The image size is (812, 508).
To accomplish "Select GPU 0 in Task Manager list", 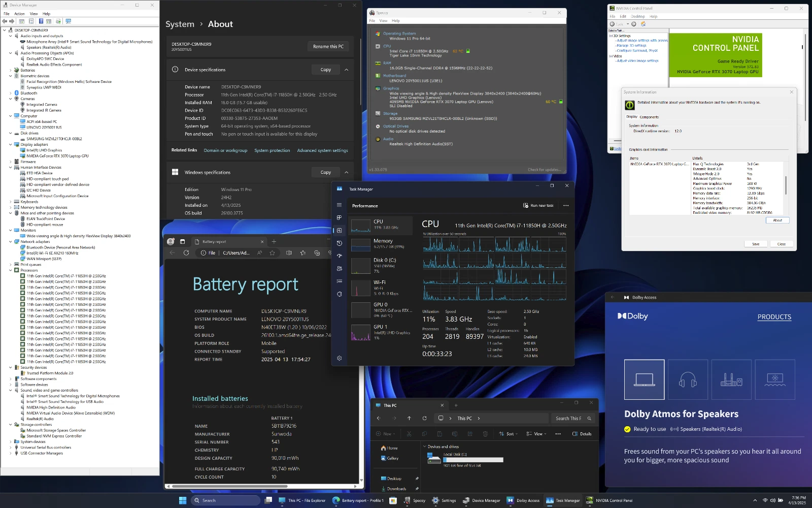I will click(x=381, y=310).
